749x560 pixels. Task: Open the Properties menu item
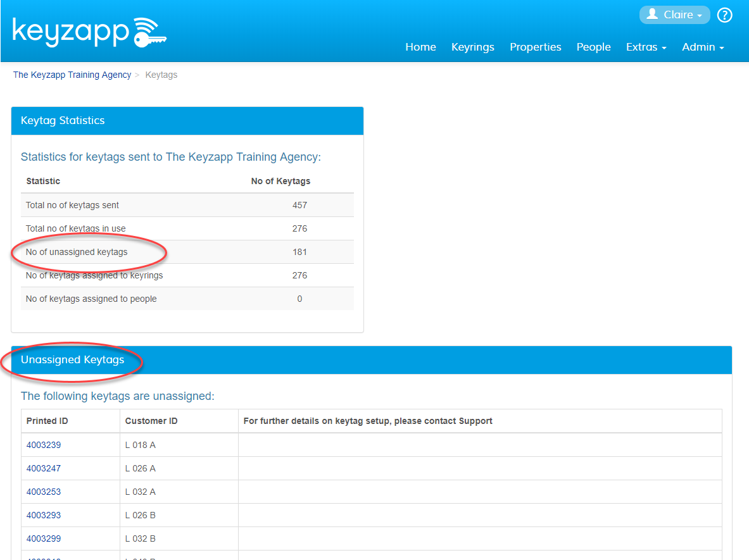[535, 47]
